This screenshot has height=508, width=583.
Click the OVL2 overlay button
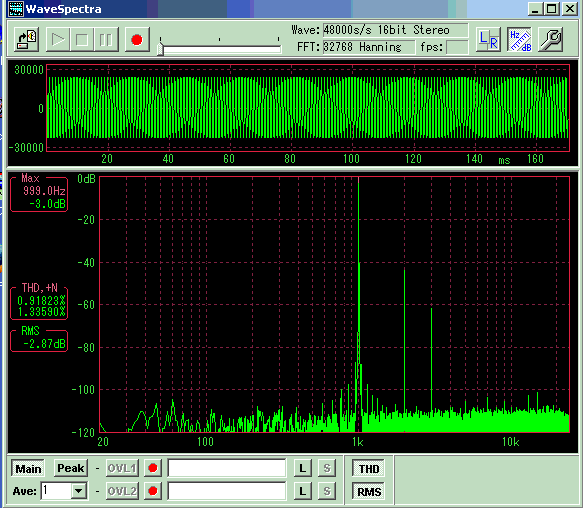[x=122, y=491]
